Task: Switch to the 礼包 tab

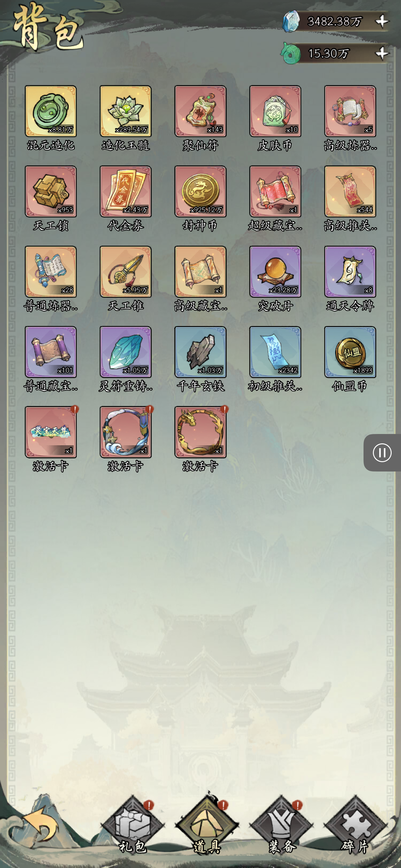Action: click(x=132, y=825)
